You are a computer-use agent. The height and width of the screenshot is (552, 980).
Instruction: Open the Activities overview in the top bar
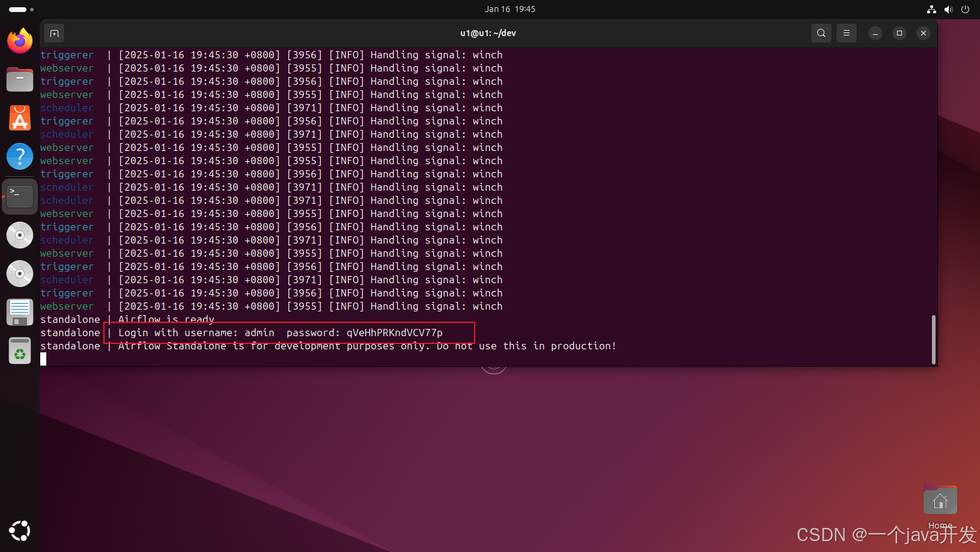21,9
